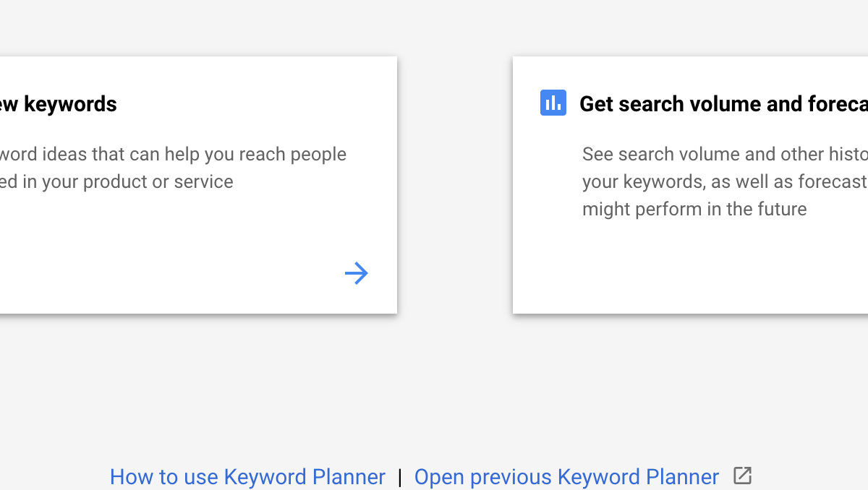The width and height of the screenshot is (868, 490).
Task: Click the word 'keywords' in the left card title
Action: click(70, 104)
